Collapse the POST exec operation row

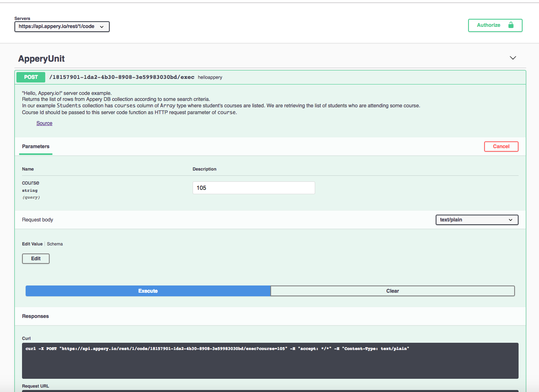tap(270, 77)
